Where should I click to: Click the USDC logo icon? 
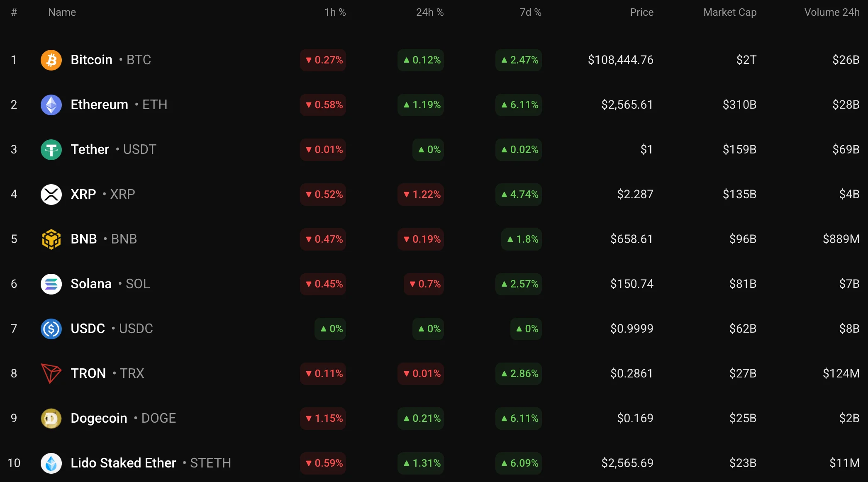pos(51,329)
